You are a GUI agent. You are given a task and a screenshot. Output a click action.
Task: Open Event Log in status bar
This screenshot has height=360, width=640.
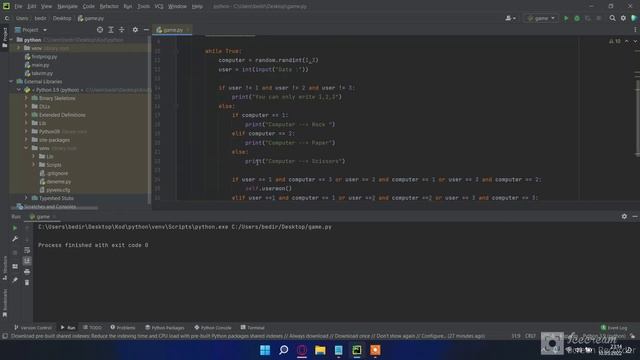(x=614, y=328)
